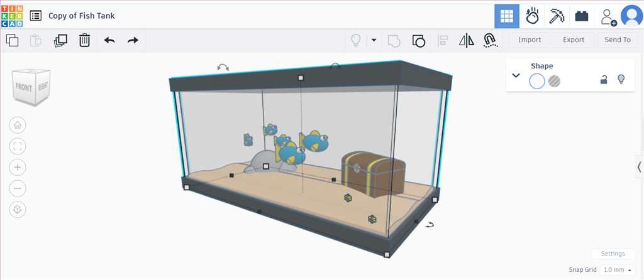Select the Solid color swatch
Viewport: 644px width, 280px height.
(537, 81)
